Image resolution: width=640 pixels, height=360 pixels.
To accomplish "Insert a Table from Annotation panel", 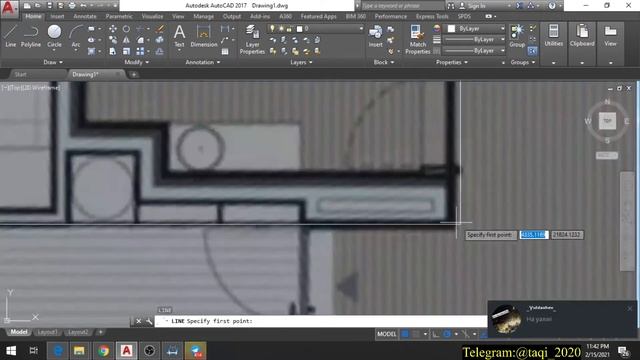I will click(225, 51).
